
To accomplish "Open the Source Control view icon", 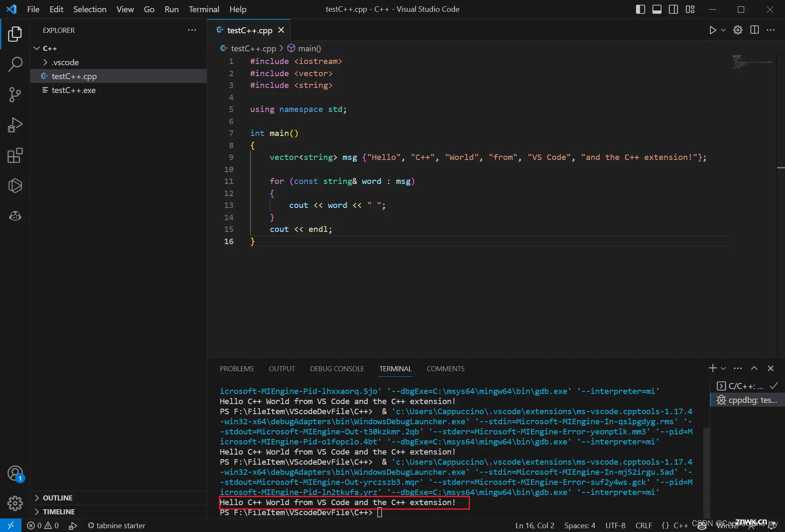I will [15, 95].
